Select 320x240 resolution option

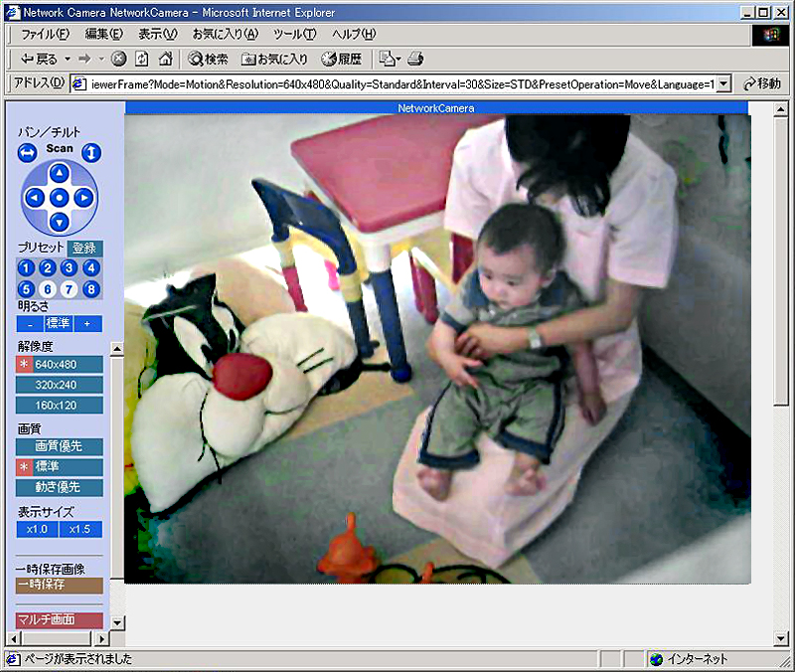[60, 385]
